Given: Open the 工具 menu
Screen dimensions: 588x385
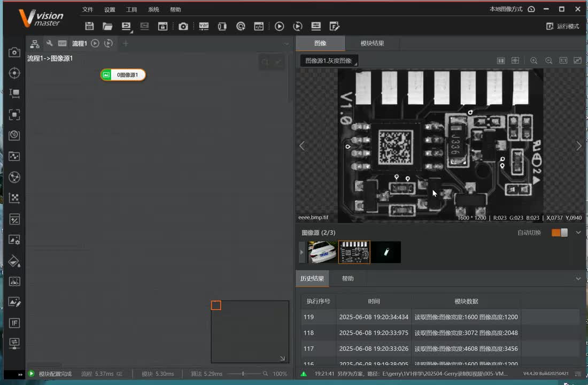Looking at the screenshot, I should pyautogui.click(x=131, y=10).
